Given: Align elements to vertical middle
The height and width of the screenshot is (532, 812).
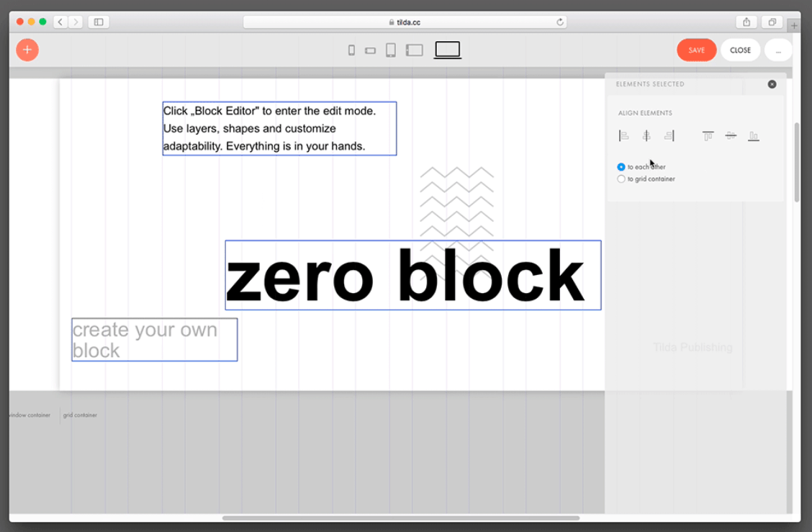Looking at the screenshot, I should point(731,136).
